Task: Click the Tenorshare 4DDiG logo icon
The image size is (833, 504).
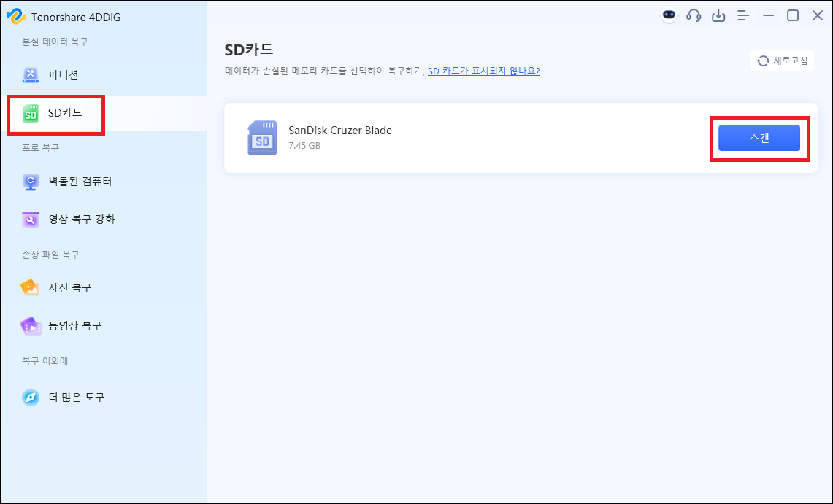Action: tap(16, 17)
